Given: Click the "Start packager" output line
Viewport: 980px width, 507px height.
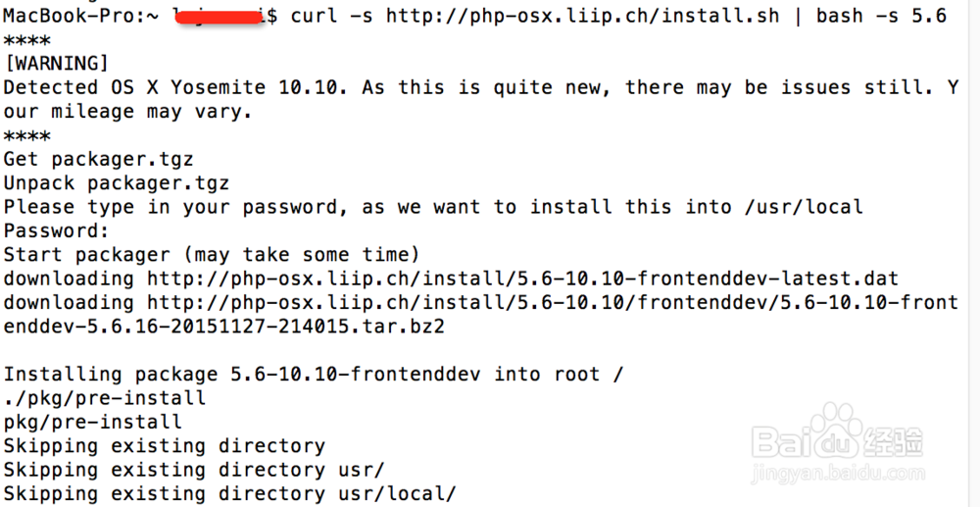Looking at the screenshot, I should point(212,255).
